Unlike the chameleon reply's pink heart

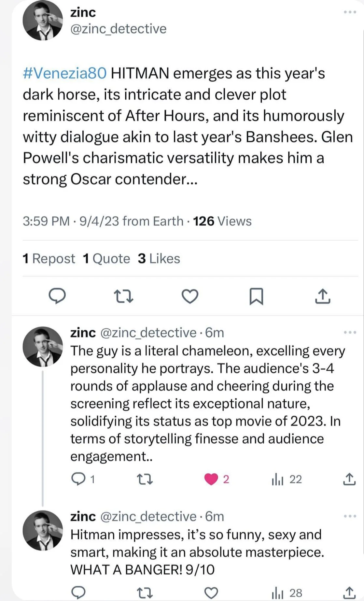tap(211, 479)
